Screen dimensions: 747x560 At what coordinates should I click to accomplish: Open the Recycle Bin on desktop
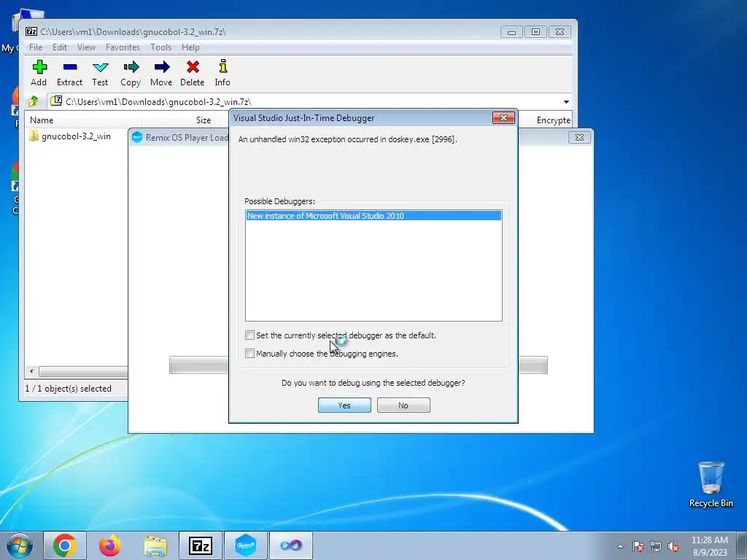point(711,484)
